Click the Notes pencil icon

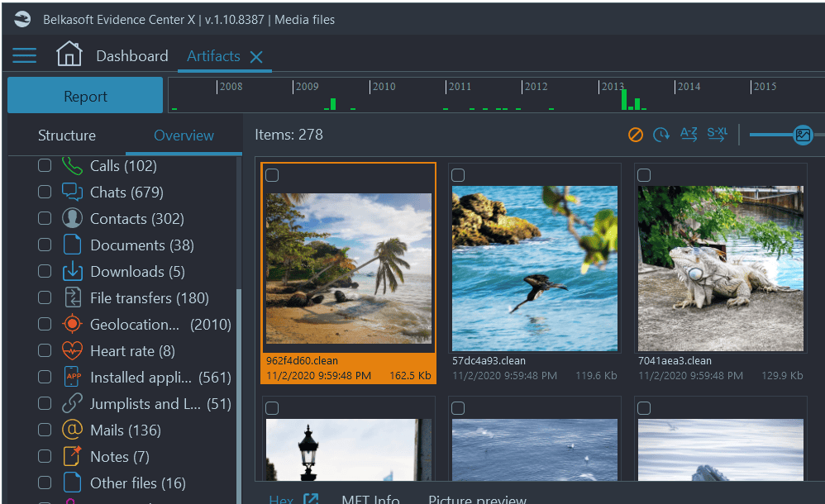(x=72, y=456)
